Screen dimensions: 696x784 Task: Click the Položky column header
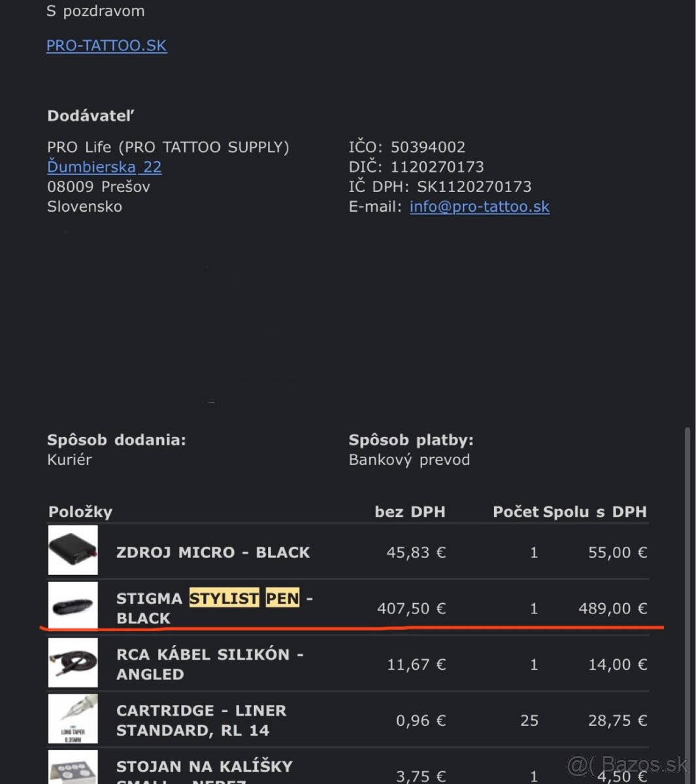coord(80,512)
